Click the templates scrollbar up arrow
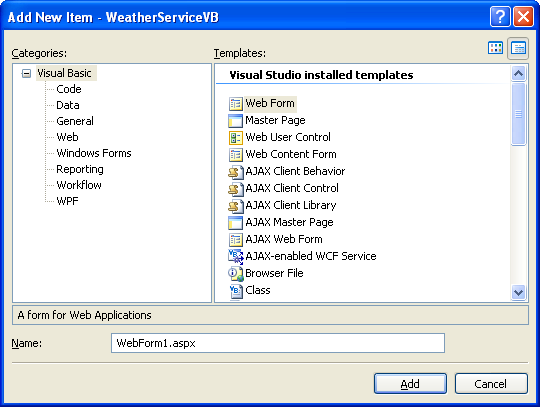Viewport: 540px width, 407px height. click(x=518, y=73)
